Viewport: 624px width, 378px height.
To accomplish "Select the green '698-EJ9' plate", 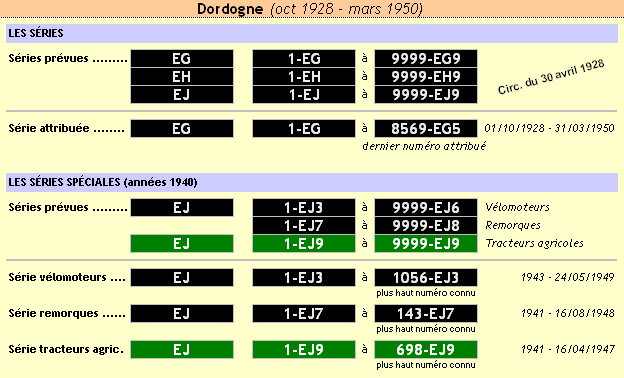I will [426, 350].
